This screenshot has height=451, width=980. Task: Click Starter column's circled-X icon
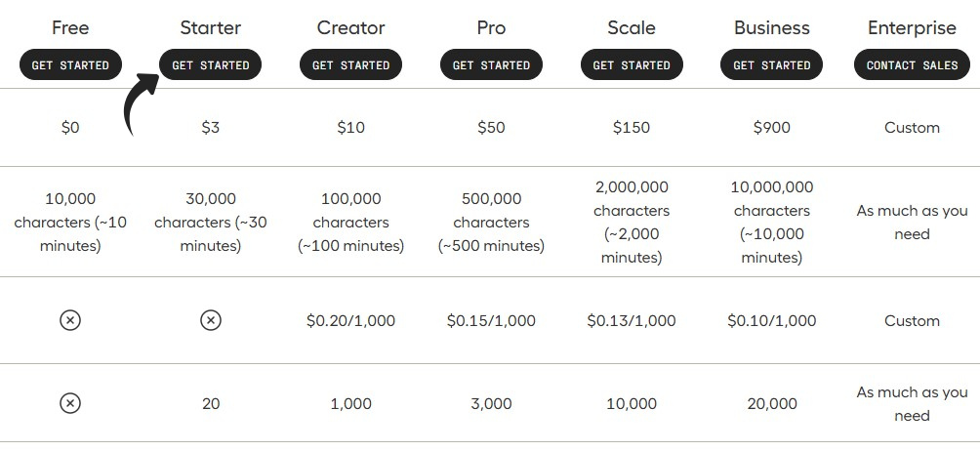tap(211, 320)
